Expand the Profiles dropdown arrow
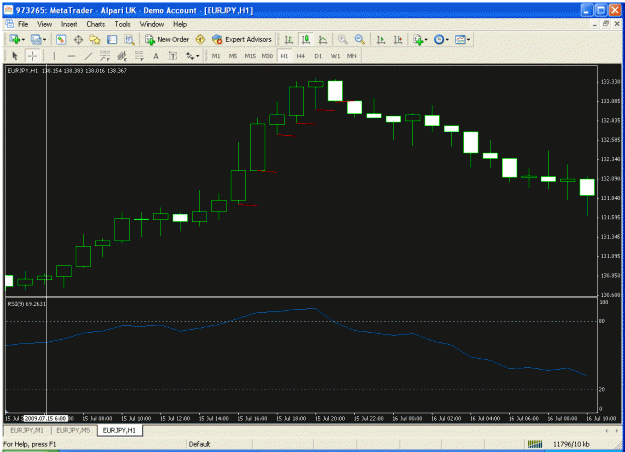The width and height of the screenshot is (625, 452). (x=45, y=39)
